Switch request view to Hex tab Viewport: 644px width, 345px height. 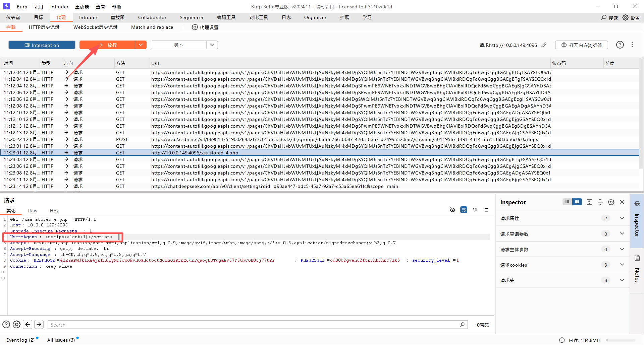coord(54,211)
